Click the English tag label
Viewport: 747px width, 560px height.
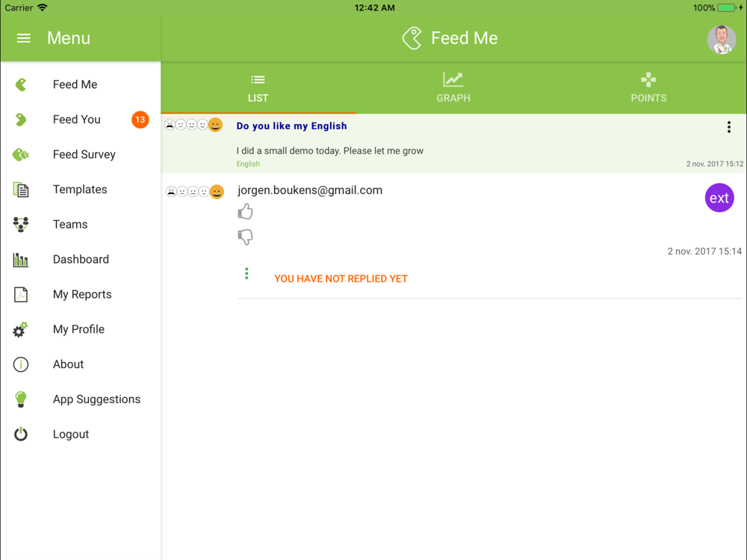[248, 164]
